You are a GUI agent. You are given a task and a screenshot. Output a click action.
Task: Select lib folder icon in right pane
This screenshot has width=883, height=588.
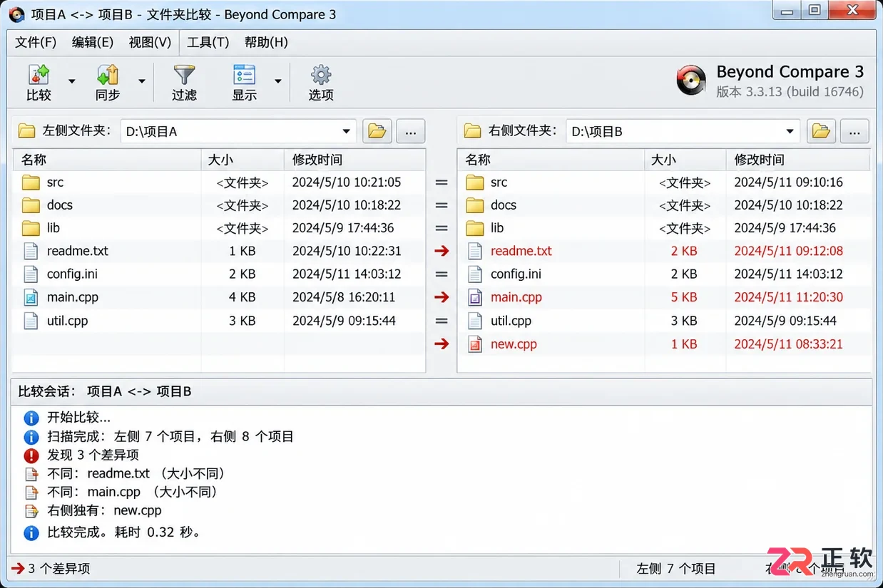click(475, 228)
